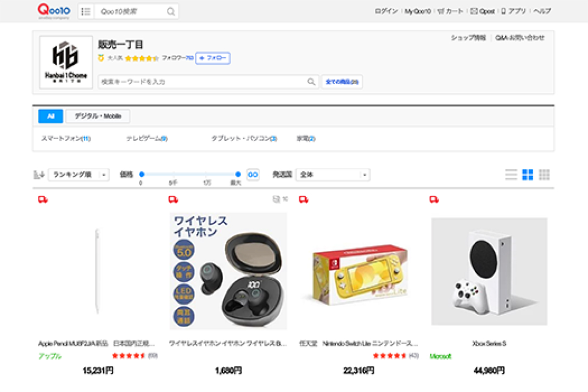Open the Nintendo Switch Lite product title
This screenshot has height=392, width=588.
(x=358, y=344)
